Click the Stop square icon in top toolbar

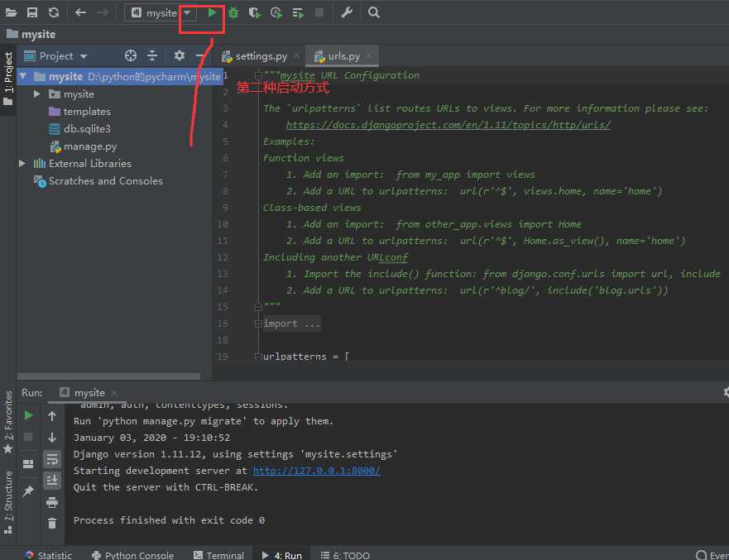(319, 12)
